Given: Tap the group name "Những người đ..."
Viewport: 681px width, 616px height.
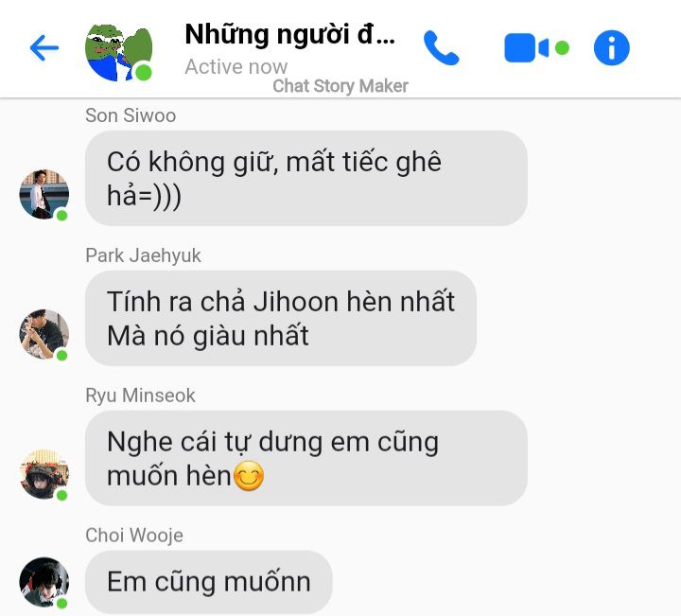Looking at the screenshot, I should pos(289,34).
